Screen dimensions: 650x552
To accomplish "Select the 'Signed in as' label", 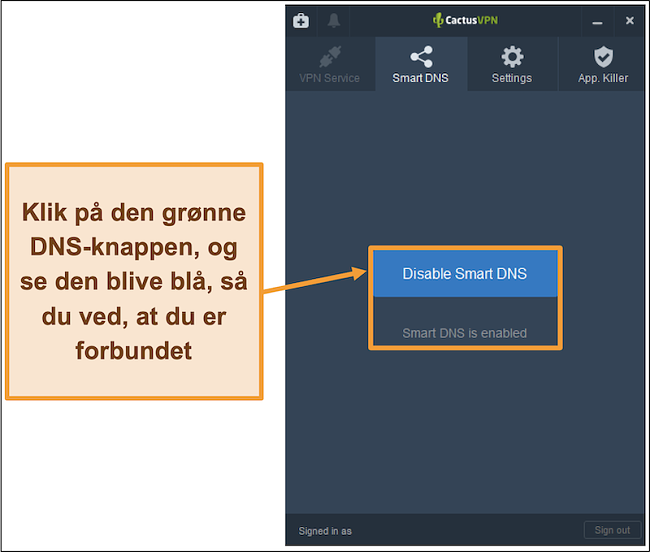I will click(x=325, y=531).
